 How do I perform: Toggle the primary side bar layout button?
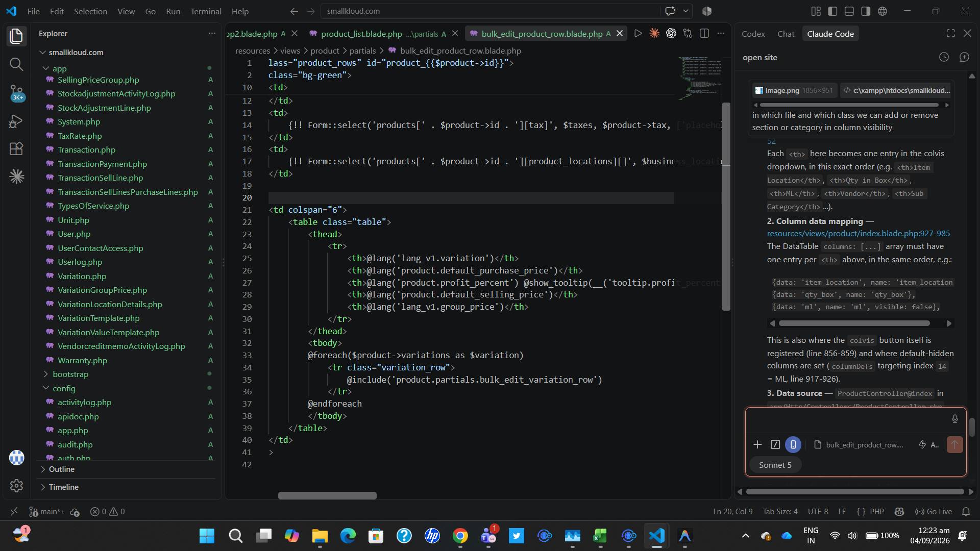[832, 11]
